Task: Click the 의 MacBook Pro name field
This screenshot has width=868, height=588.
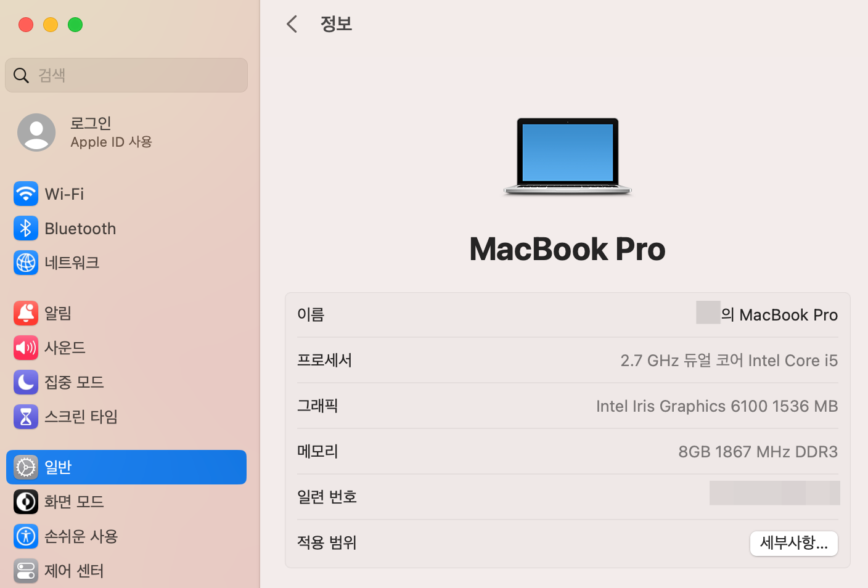Action: pos(779,315)
